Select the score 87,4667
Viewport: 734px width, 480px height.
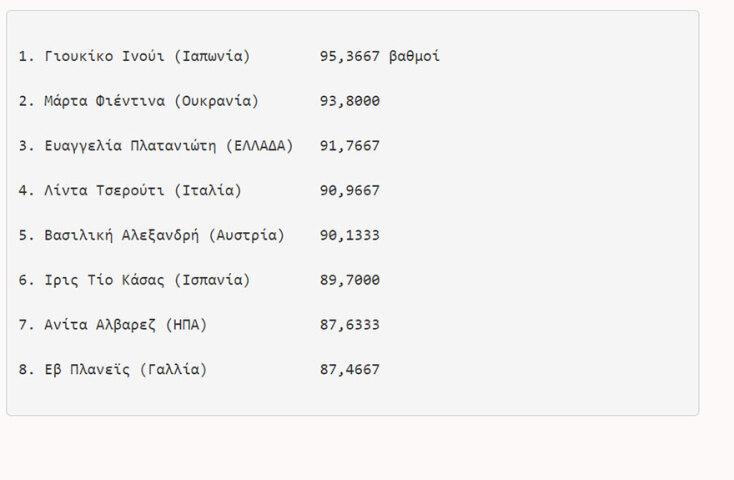click(x=349, y=371)
